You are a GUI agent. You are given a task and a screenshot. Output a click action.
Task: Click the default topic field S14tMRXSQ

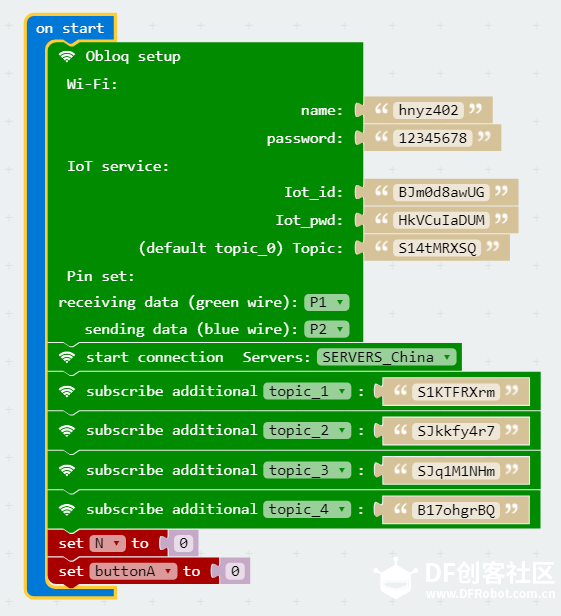[x=437, y=248]
